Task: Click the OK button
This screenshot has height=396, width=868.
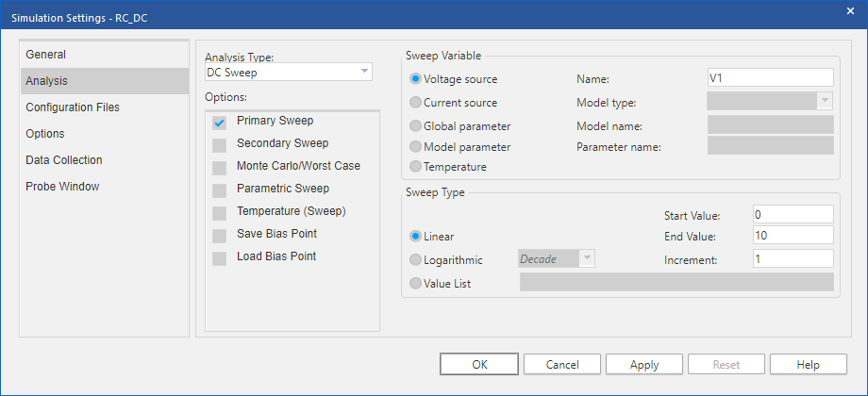Action: [479, 365]
